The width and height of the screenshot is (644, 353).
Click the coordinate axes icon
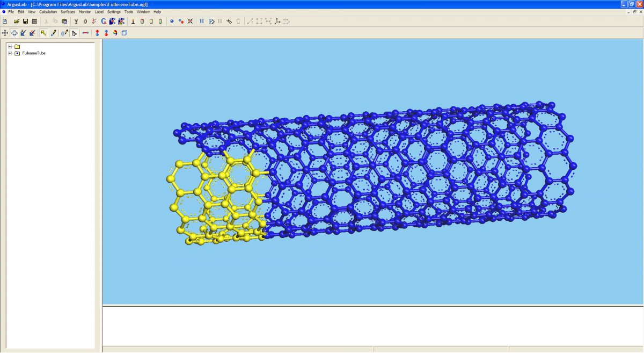click(x=277, y=21)
